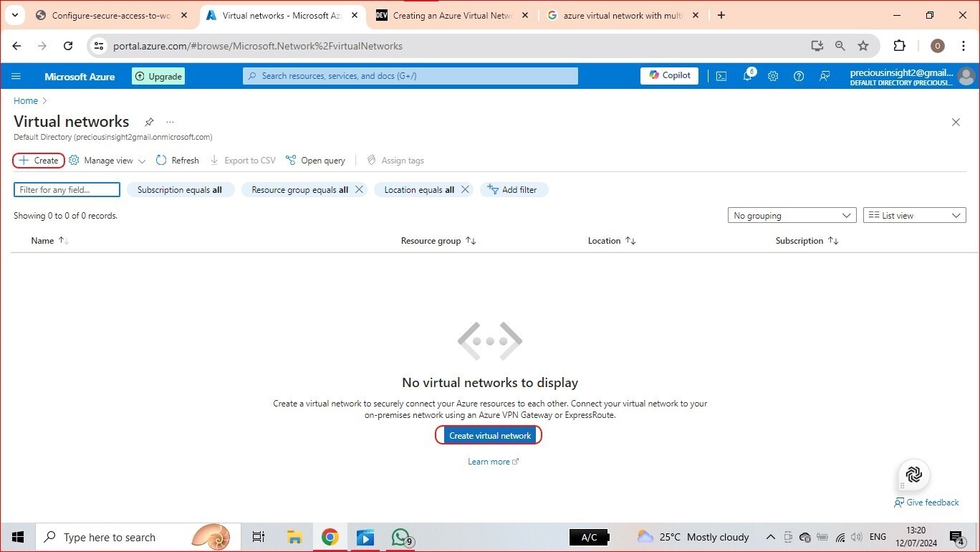Open File Explorer from the taskbar
This screenshot has width=980, height=552.
pyautogui.click(x=294, y=537)
